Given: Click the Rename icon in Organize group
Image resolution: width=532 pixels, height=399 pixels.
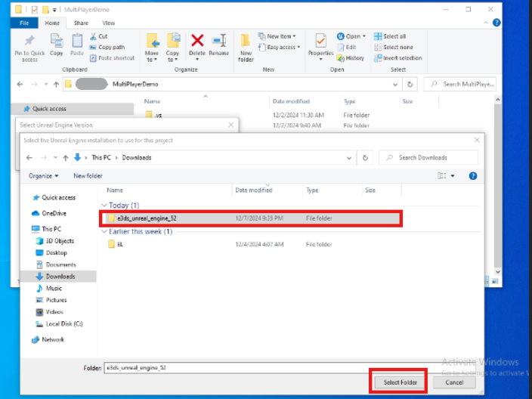Looking at the screenshot, I should click(x=218, y=41).
